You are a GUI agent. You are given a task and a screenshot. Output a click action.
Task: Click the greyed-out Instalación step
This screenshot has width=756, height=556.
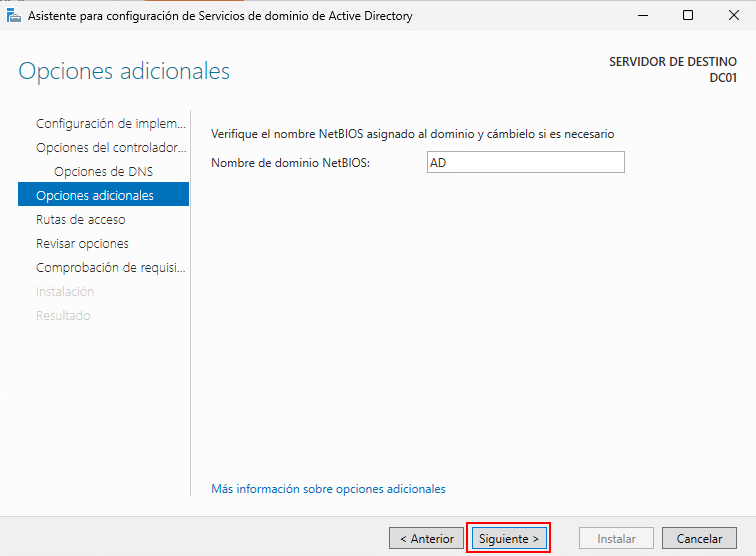[65, 292]
